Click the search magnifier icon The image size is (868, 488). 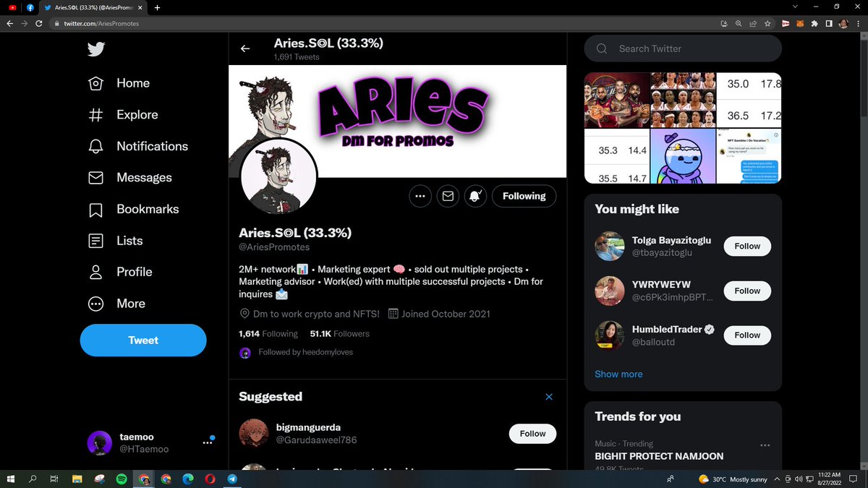pyautogui.click(x=602, y=48)
